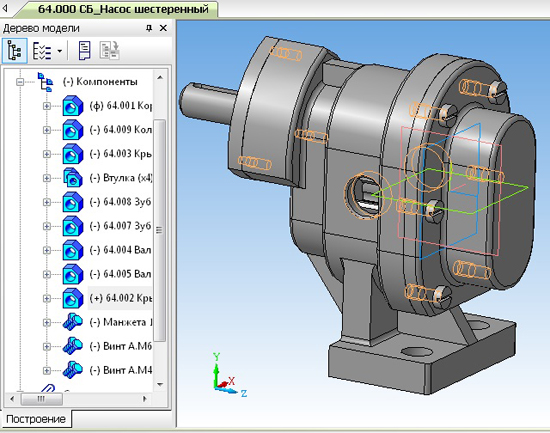Viewport: 550px width, 433px height.
Task: Open the 64.000 СБ_Насос шестеренный document tab
Action: coord(123,9)
